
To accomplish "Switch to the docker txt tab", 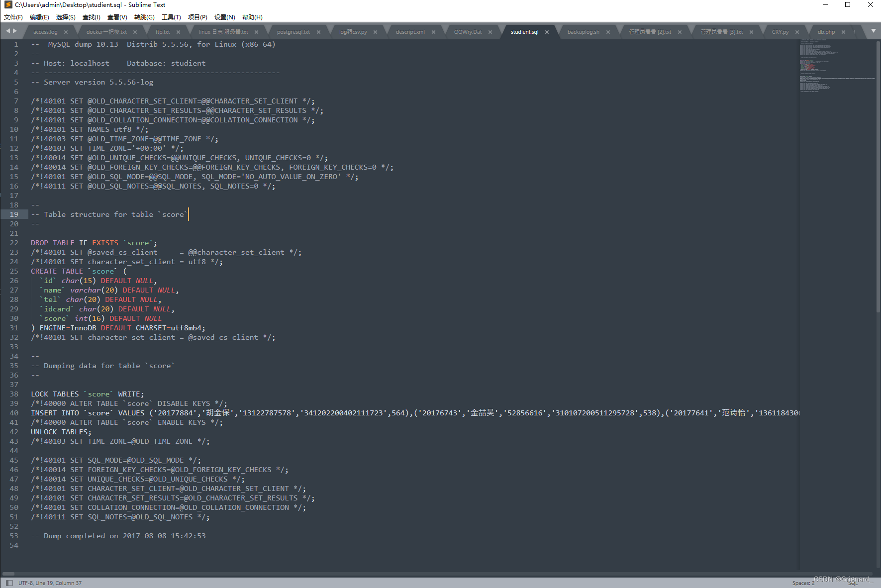I will coord(106,32).
